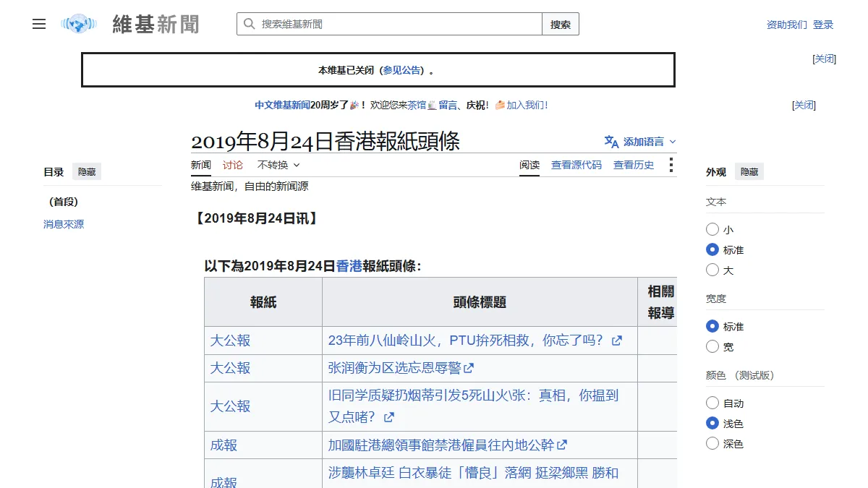Open the hamburger main menu

(39, 24)
